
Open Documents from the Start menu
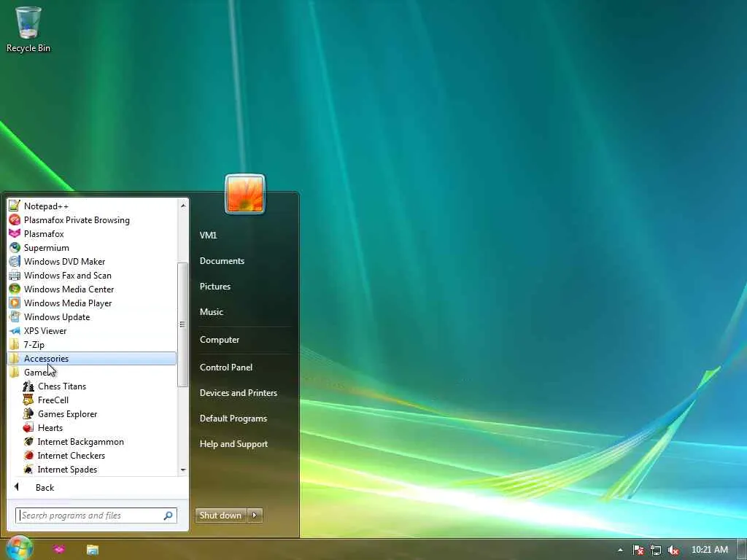[x=222, y=261]
